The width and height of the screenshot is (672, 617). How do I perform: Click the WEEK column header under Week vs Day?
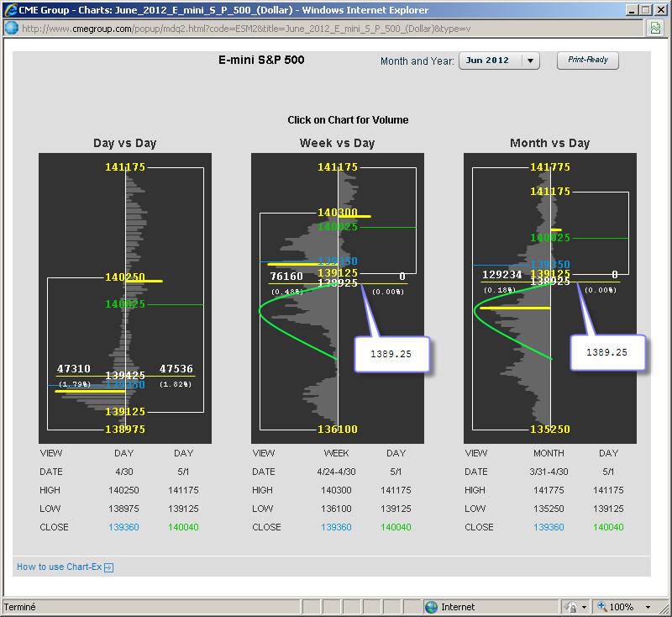[337, 453]
